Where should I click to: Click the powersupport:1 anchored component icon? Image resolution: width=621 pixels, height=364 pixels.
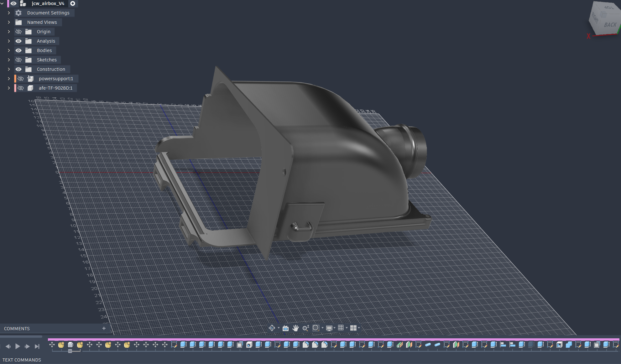(x=30, y=79)
